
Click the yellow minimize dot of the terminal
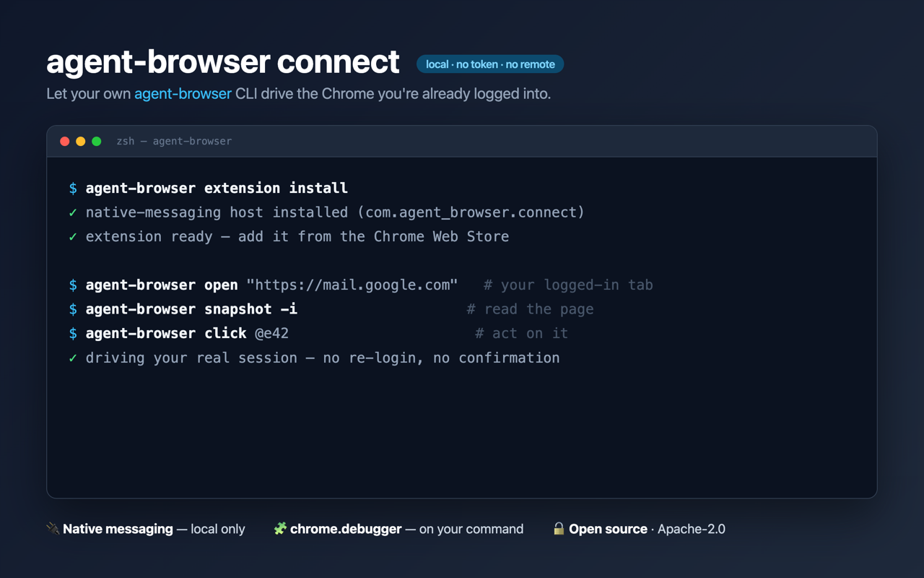81,141
